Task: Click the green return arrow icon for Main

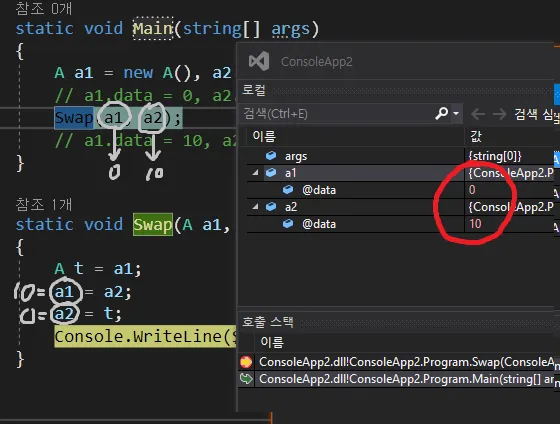Action: (x=246, y=379)
